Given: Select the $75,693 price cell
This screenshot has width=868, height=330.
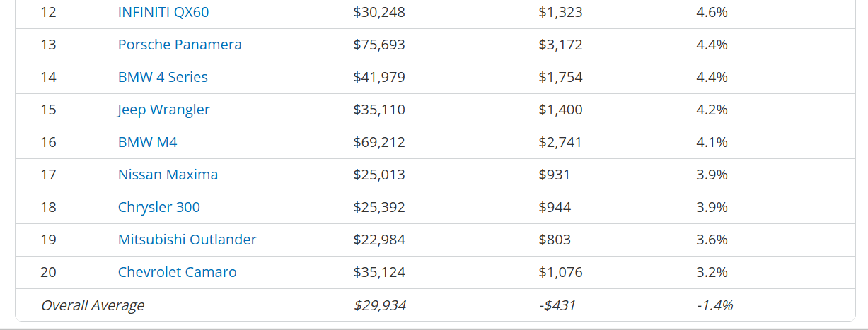Looking at the screenshot, I should tap(379, 45).
